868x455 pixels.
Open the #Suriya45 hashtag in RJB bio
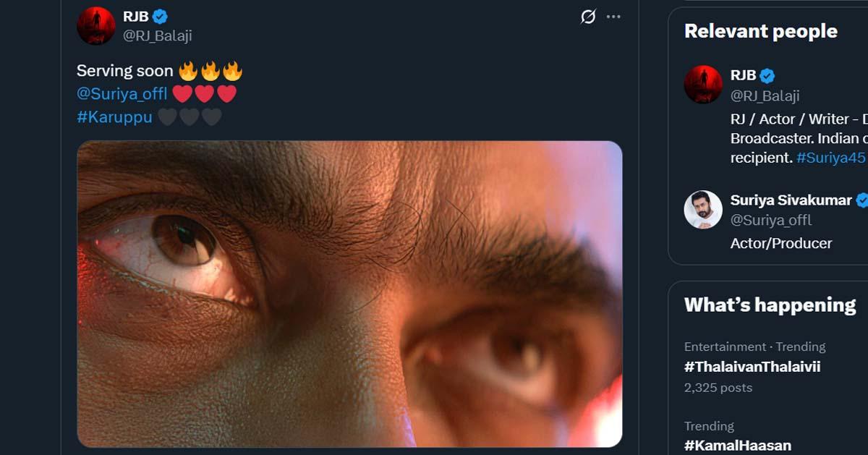[830, 157]
